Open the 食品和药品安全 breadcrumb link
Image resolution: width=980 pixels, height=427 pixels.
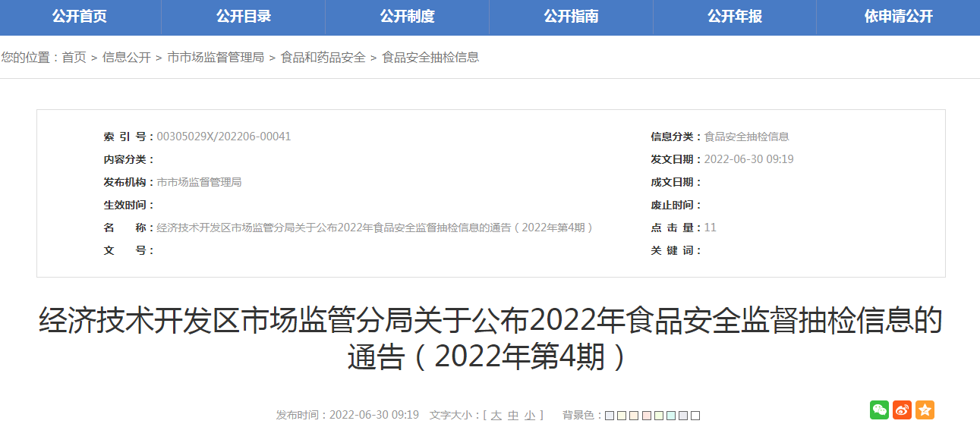coord(323,58)
